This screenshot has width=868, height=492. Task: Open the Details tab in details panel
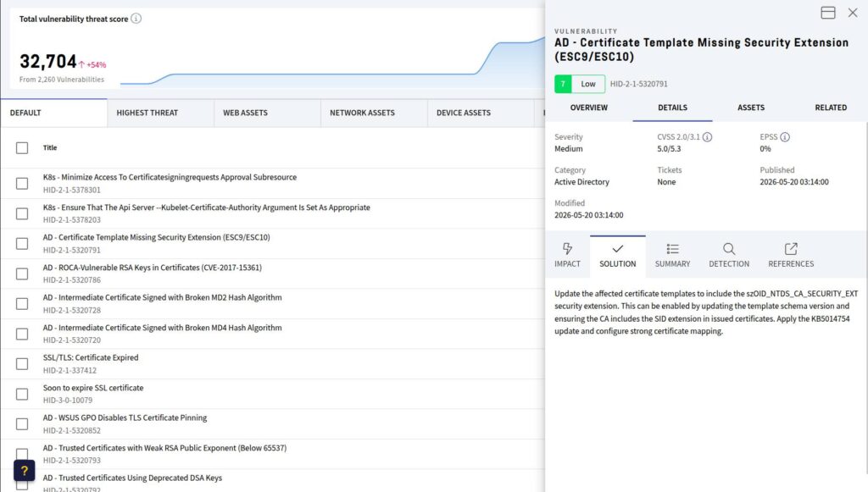tap(672, 108)
